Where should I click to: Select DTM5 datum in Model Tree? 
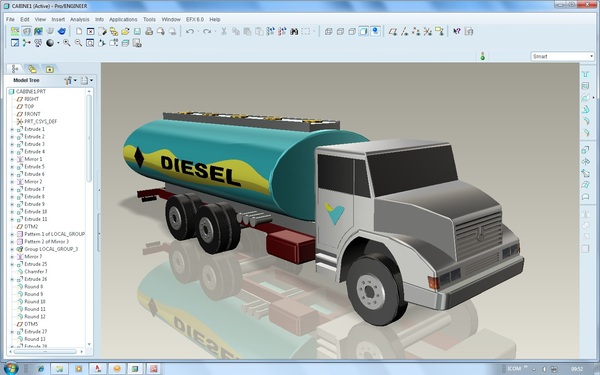coord(28,324)
